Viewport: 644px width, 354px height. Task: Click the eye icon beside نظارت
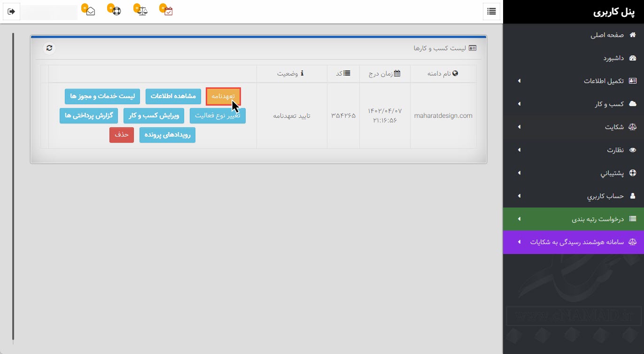[x=632, y=150]
